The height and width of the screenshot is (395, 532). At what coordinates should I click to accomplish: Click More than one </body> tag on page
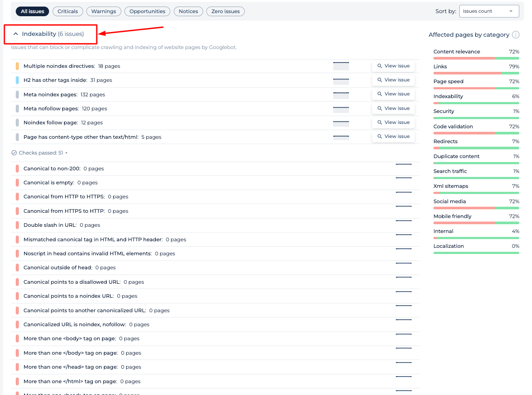click(x=215, y=353)
